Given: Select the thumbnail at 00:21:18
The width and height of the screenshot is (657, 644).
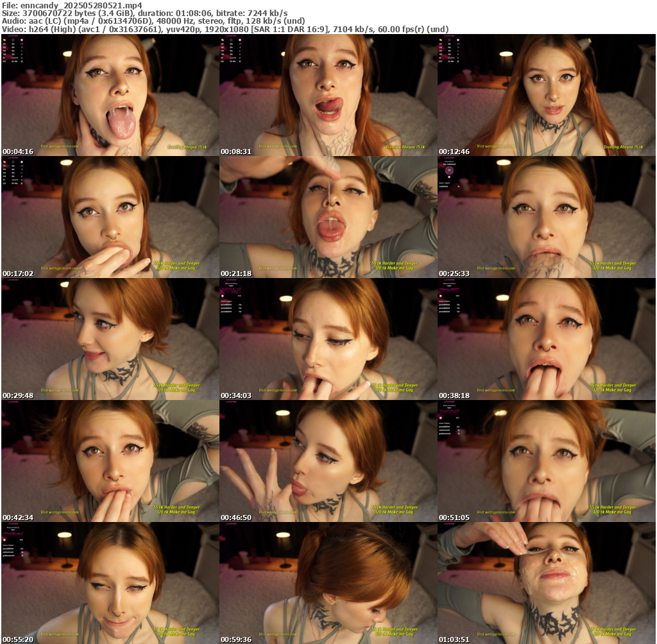Looking at the screenshot, I should click(328, 217).
